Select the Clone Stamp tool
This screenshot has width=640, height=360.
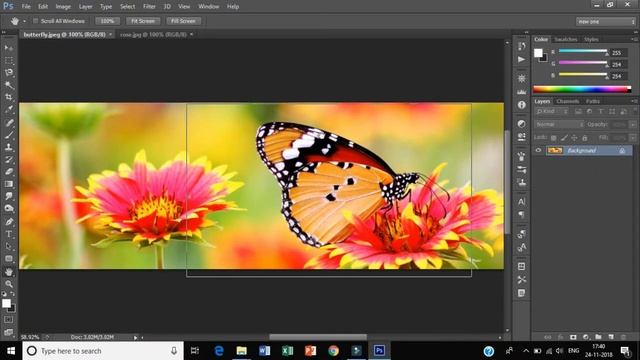pyautogui.click(x=9, y=147)
